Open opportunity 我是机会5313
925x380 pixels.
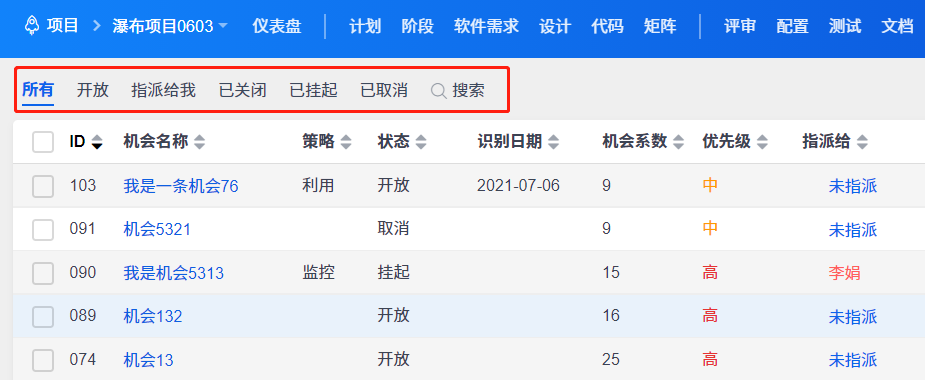(x=173, y=273)
